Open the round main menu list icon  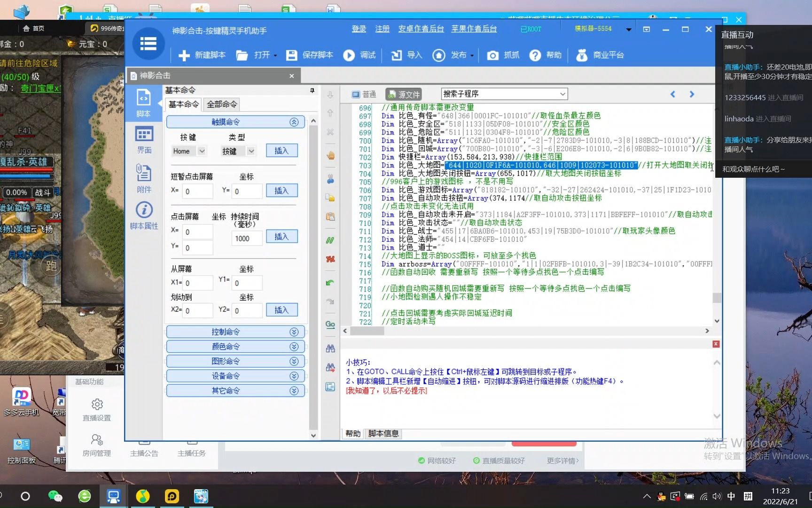coord(148,44)
